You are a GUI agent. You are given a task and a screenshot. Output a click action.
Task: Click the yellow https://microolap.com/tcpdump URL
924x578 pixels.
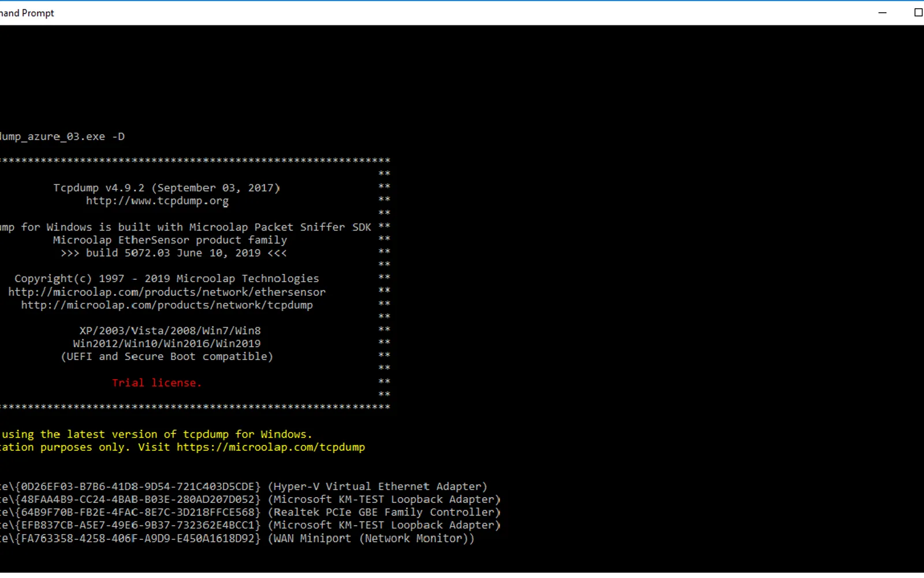pos(271,447)
